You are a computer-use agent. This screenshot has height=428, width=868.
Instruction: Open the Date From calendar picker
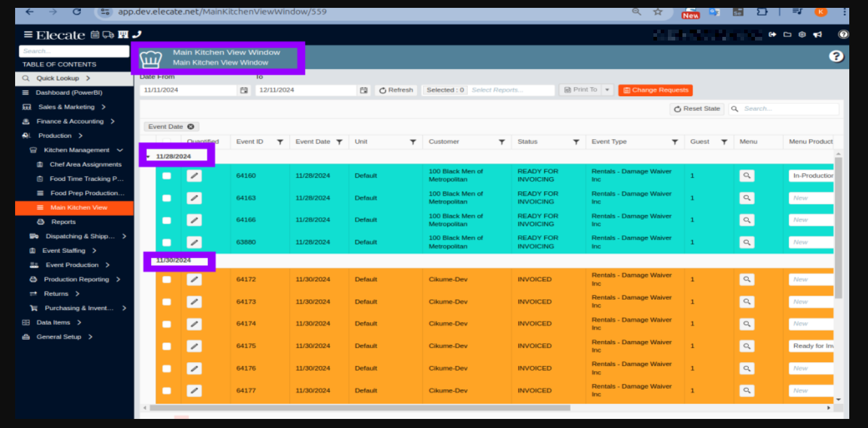[244, 90]
